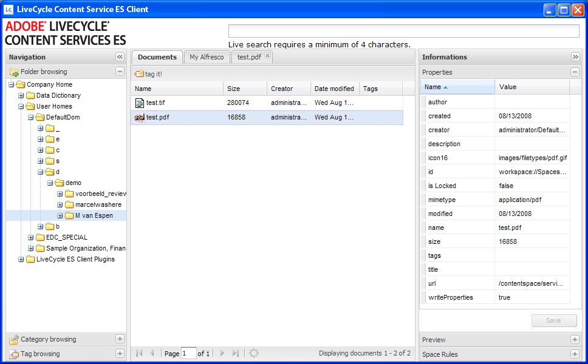Select the voorbeeld_review folder
Image resolution: width=588 pixels, height=364 pixels.
100,194
